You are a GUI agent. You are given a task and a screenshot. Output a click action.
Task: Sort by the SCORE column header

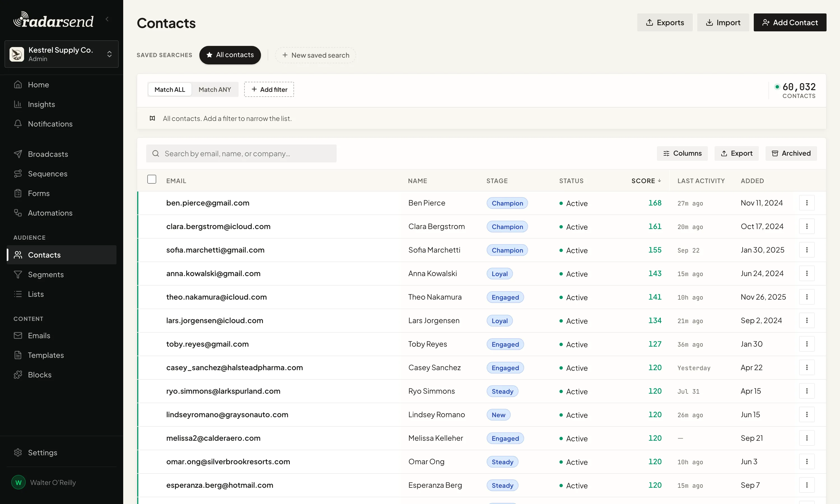click(x=647, y=181)
